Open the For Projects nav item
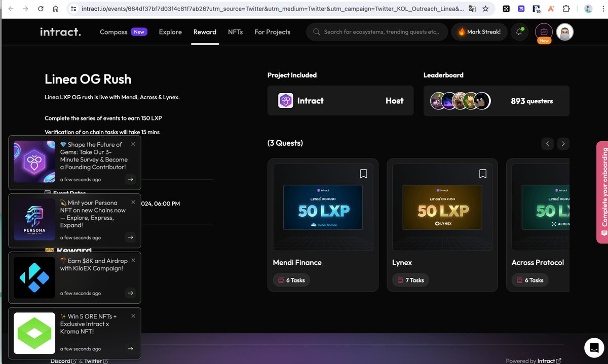This screenshot has width=608, height=364. 272,32
